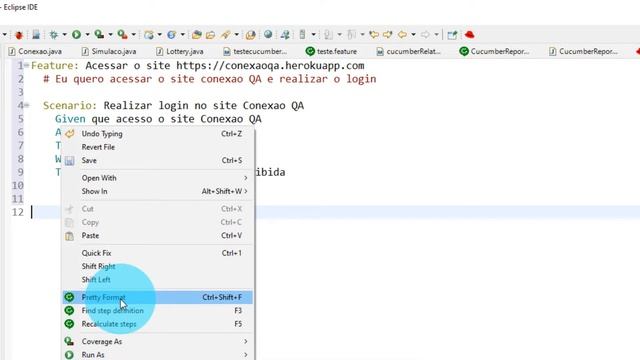Click the New Java Class toolbar icon
The width and height of the screenshot is (640, 360).
coord(171,35)
